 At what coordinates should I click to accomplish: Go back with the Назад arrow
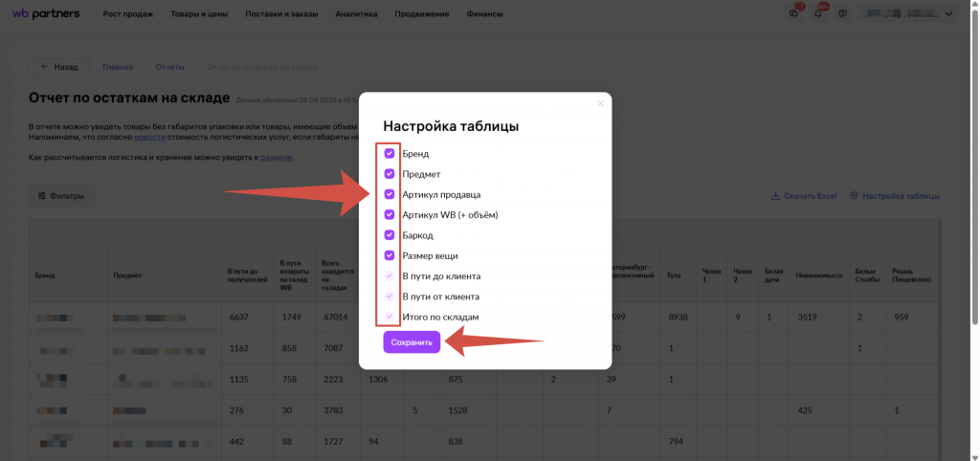58,67
